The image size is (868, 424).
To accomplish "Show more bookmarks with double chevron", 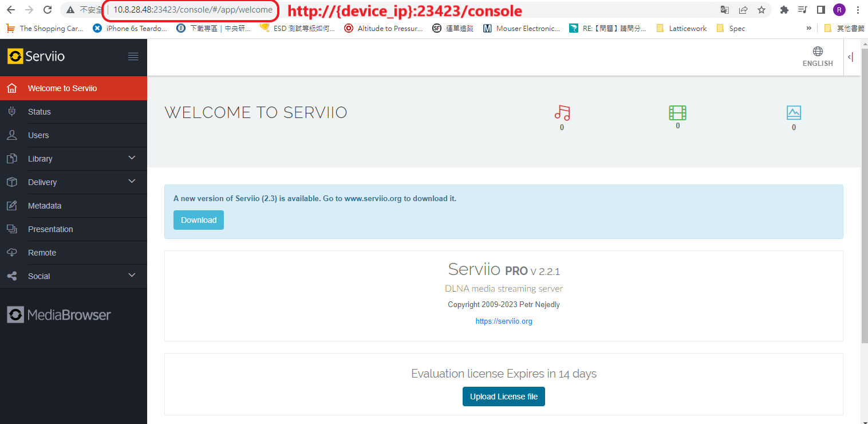I will point(809,28).
